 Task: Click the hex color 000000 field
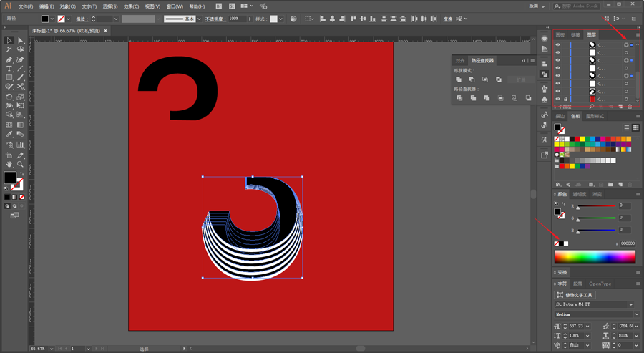[x=628, y=243]
